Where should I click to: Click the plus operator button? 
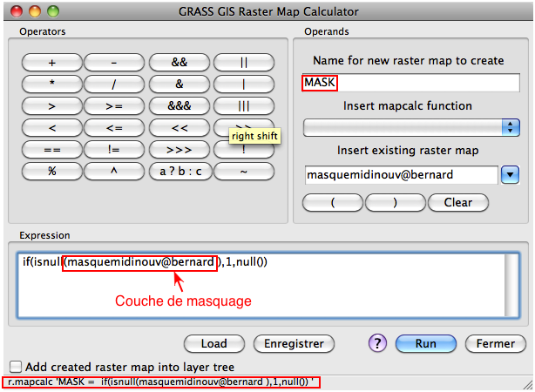[x=52, y=63]
